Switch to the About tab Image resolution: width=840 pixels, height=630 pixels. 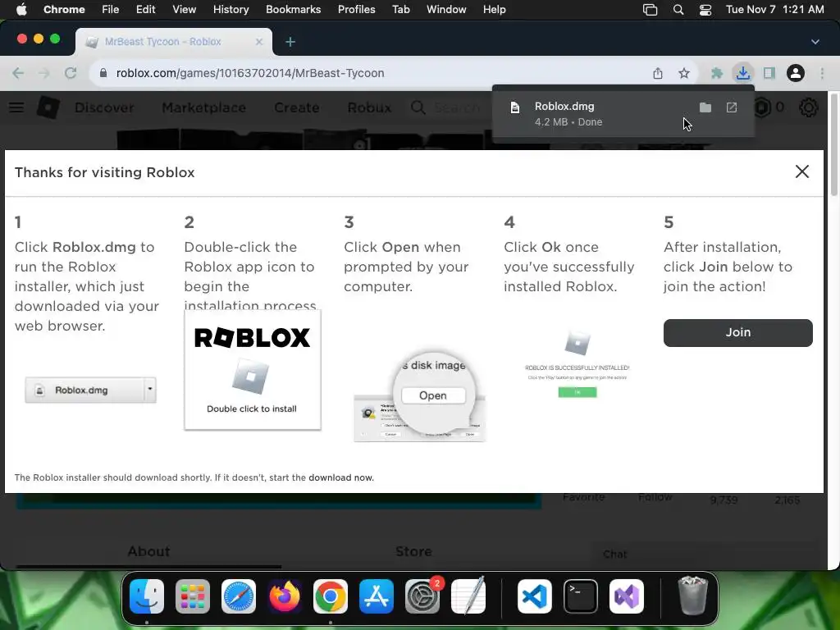[148, 551]
